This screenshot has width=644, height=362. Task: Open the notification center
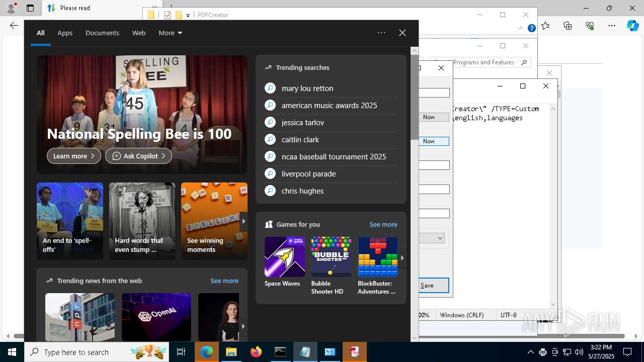tap(627, 352)
